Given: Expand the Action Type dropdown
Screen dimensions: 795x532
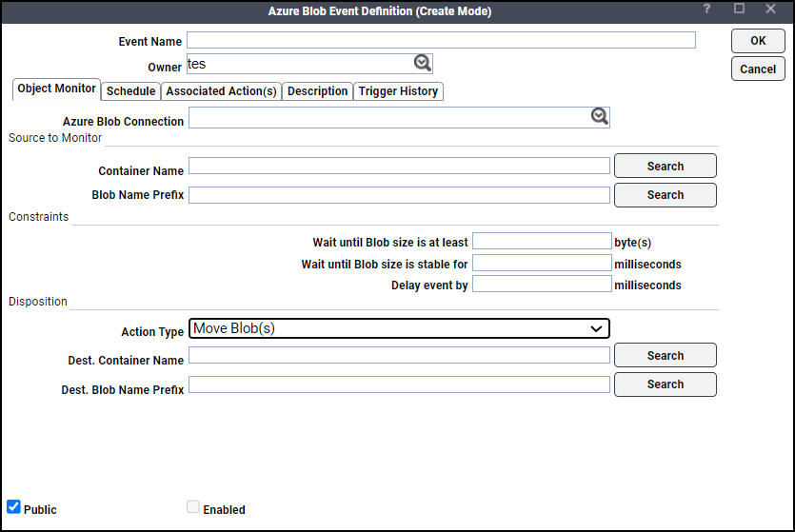Looking at the screenshot, I should 399,328.
